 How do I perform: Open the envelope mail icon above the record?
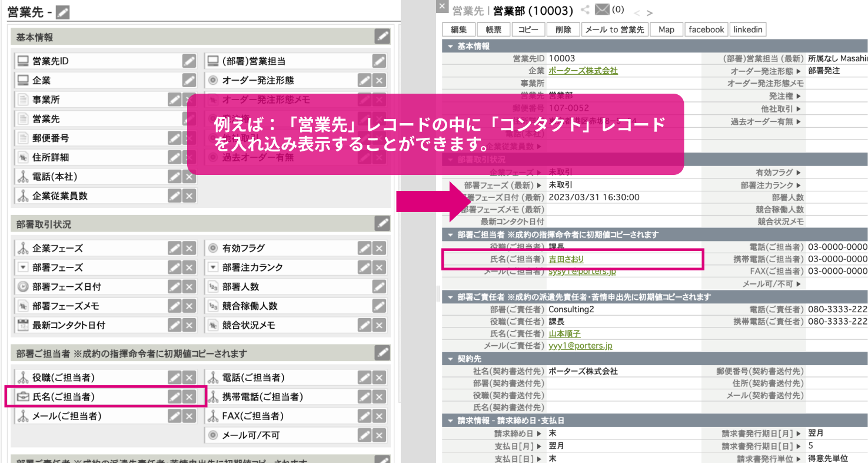[602, 10]
